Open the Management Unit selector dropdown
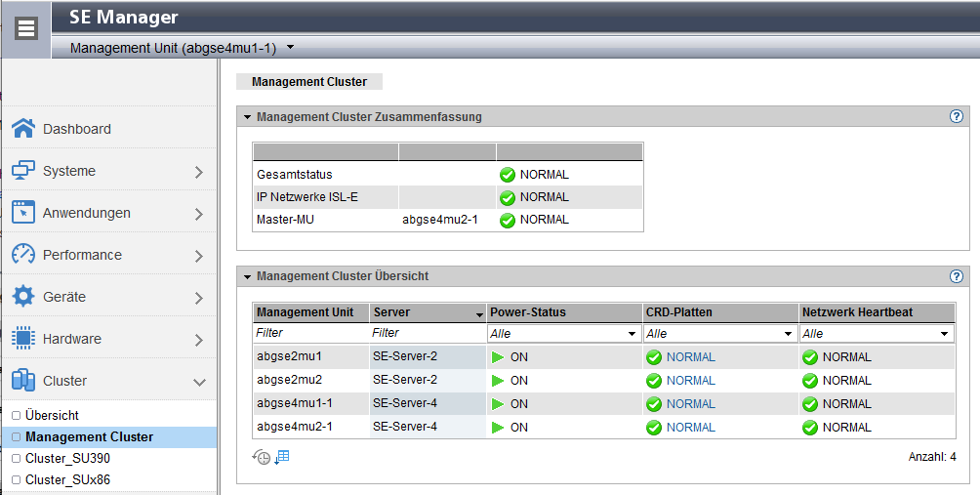Screen dimensions: 980x495 290,47
